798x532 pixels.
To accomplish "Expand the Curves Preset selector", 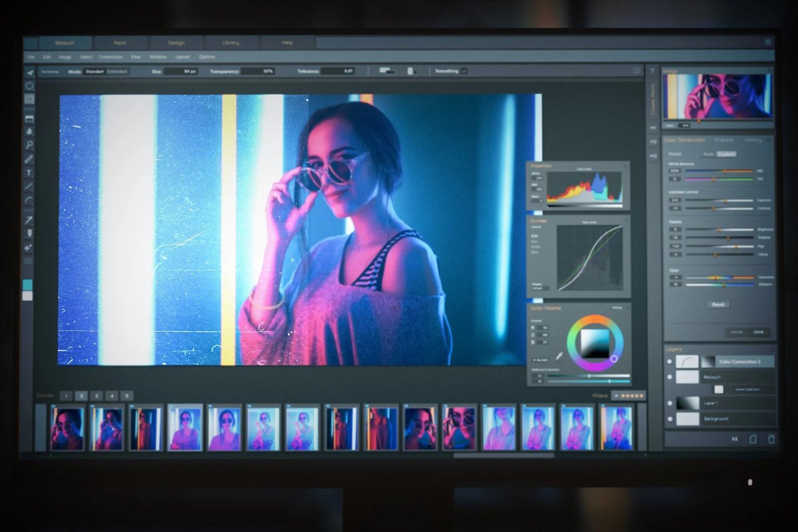I will [540, 288].
